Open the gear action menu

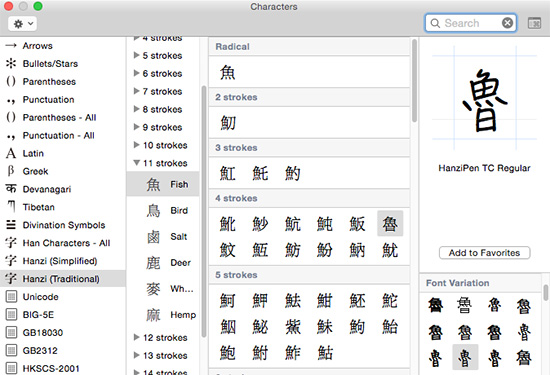[22, 24]
